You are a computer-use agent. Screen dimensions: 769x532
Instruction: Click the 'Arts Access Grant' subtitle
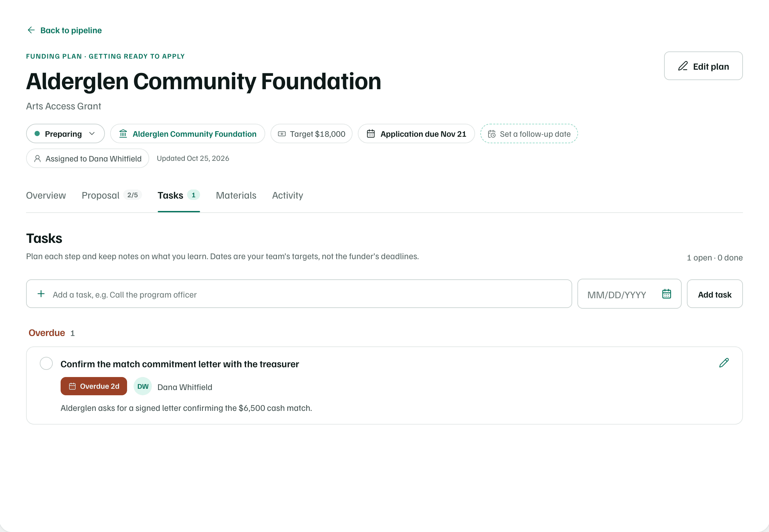point(64,106)
